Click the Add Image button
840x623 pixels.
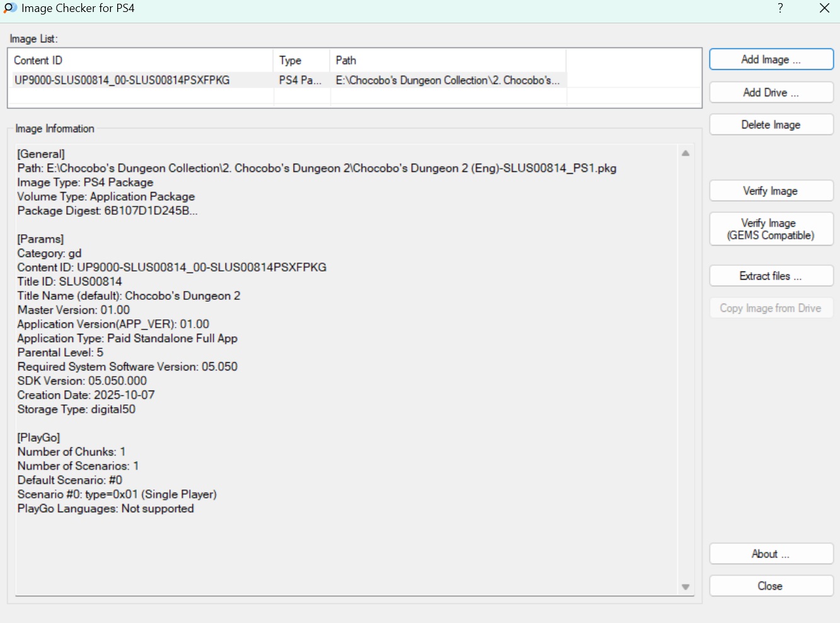tap(771, 60)
